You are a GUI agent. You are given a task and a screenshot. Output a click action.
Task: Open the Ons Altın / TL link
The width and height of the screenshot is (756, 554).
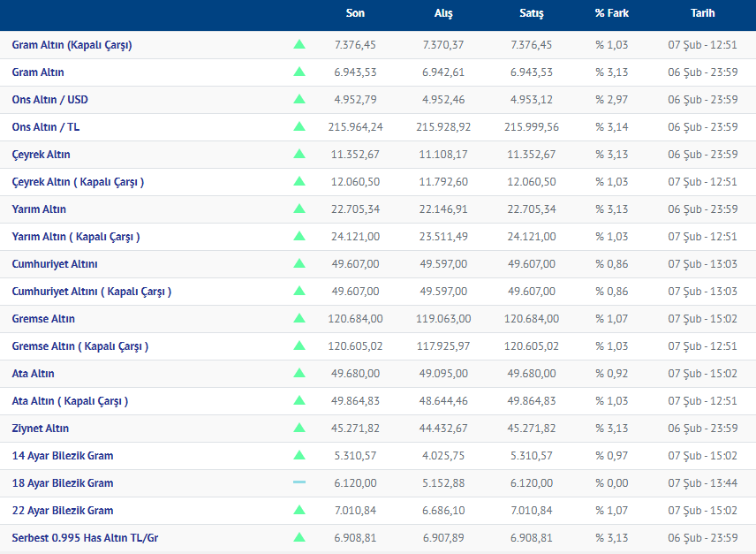tap(46, 127)
